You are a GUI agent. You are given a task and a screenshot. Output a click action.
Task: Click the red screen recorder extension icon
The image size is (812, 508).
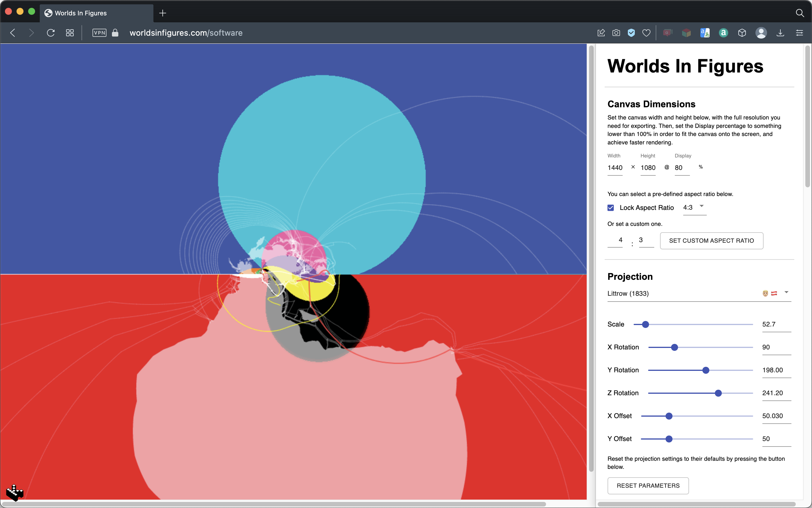point(668,32)
